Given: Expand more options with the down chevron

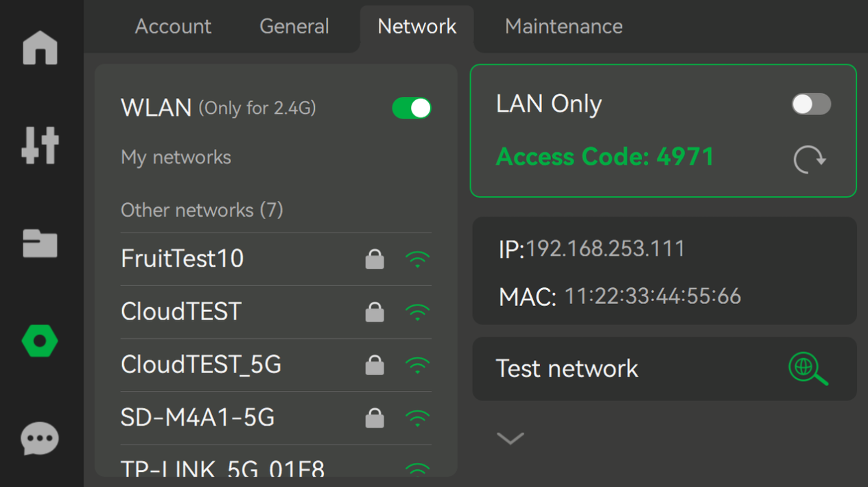Looking at the screenshot, I should [511, 438].
